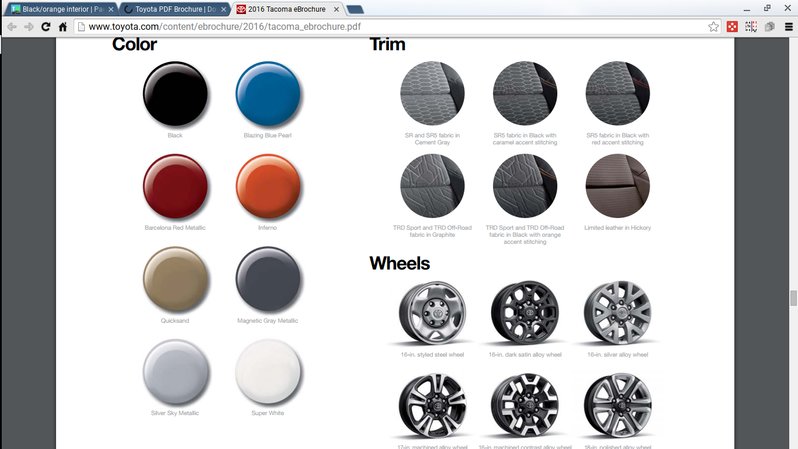Switch to Toyota PDF Brochure tab
The width and height of the screenshot is (798, 449).
pyautogui.click(x=176, y=9)
